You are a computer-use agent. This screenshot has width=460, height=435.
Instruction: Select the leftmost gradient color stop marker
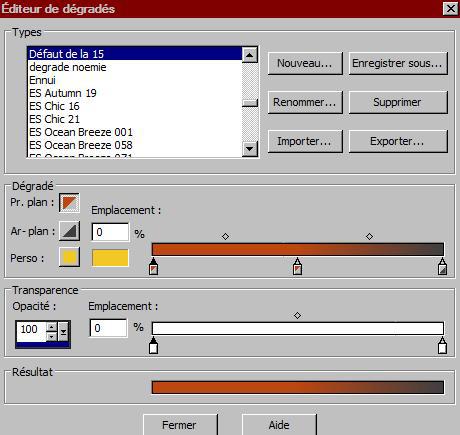point(153,266)
